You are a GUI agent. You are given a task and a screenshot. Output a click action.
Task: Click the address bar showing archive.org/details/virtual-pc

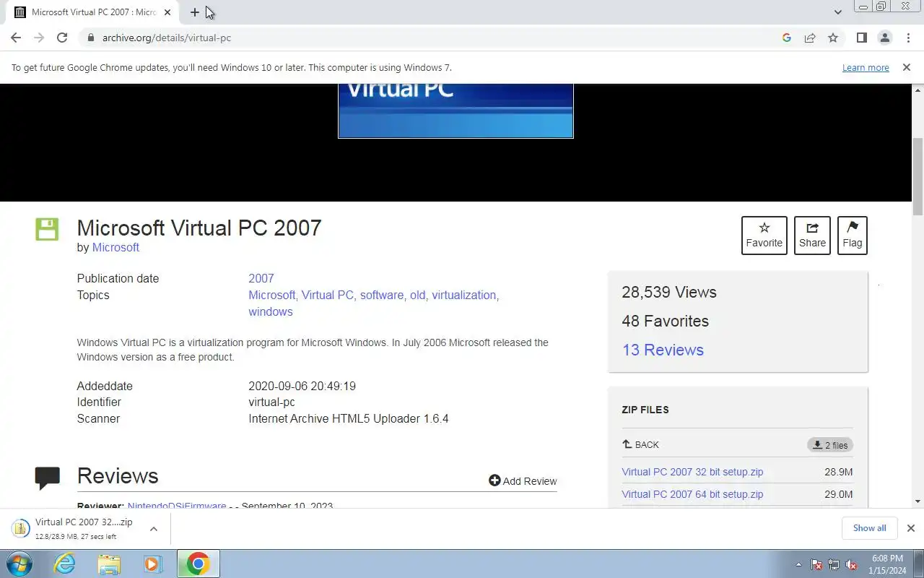[x=433, y=38]
